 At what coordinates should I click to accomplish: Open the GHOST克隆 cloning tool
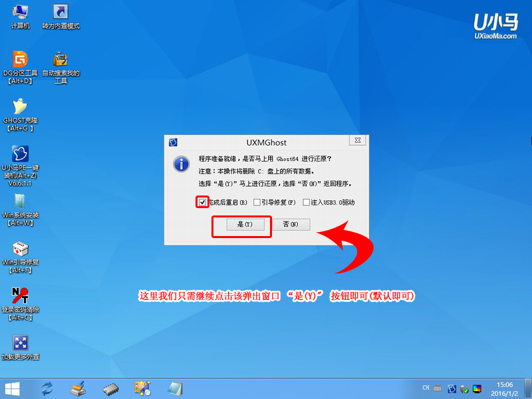(x=19, y=108)
